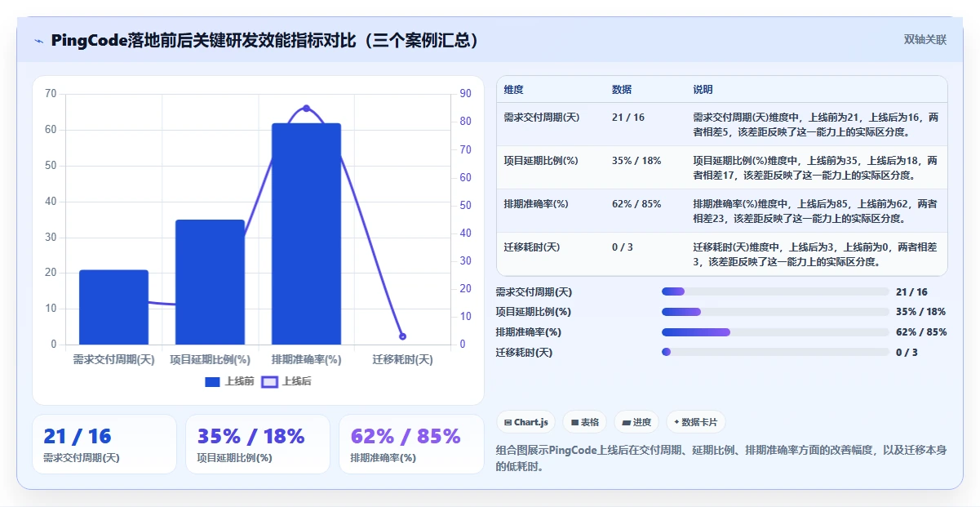Click the 62% / 85% data card
Viewport: 980px width, 507px height.
tap(411, 444)
